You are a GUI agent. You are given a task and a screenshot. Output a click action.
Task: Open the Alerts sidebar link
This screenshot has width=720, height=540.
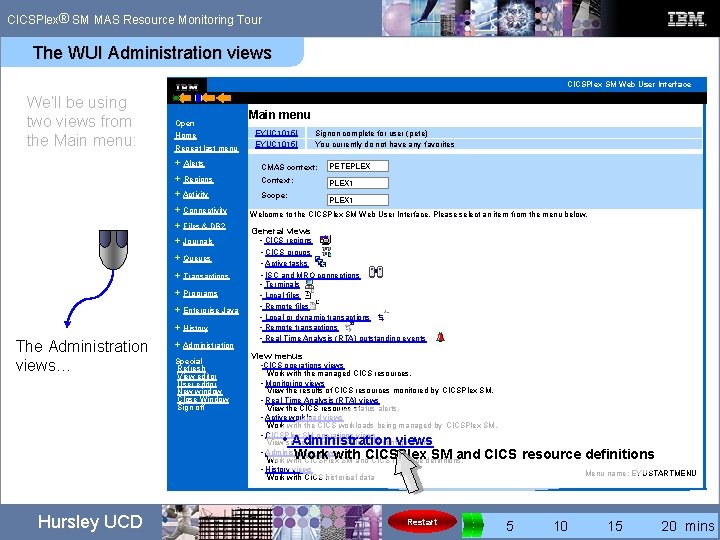pyautogui.click(x=194, y=163)
